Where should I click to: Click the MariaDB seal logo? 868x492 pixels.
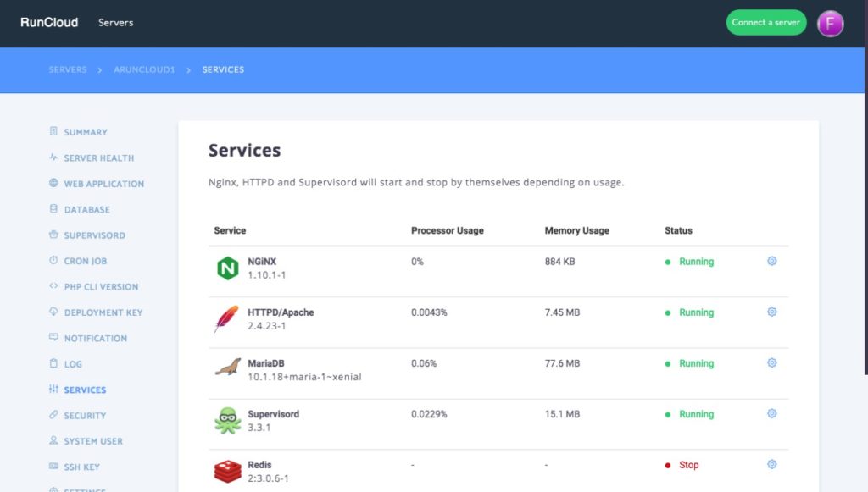227,367
